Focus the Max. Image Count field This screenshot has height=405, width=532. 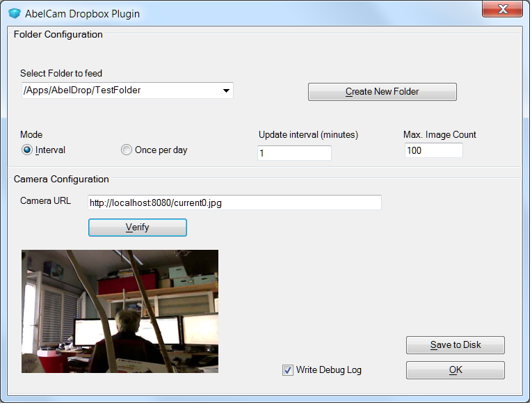(434, 150)
